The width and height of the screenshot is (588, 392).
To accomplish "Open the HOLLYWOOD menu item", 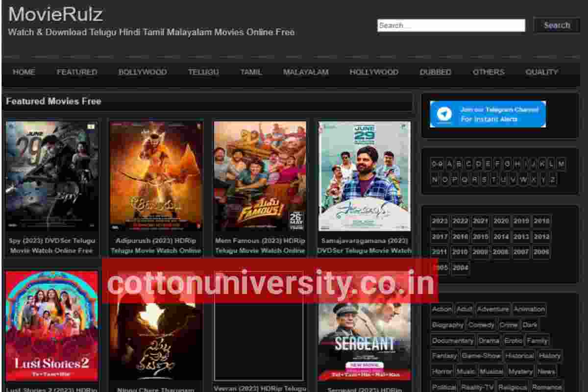I will [374, 72].
